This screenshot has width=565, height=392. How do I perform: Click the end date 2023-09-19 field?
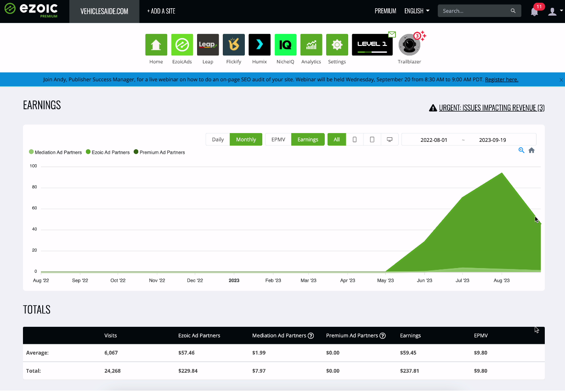coord(492,140)
